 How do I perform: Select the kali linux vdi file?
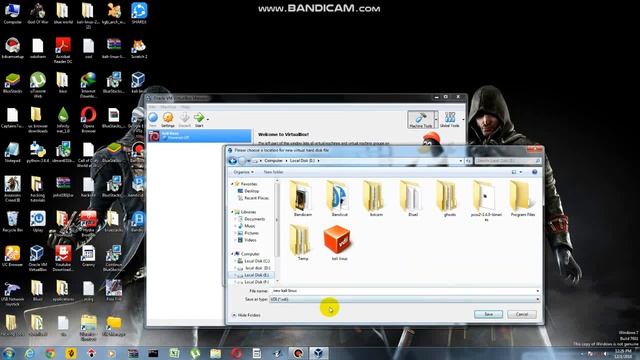(x=338, y=242)
